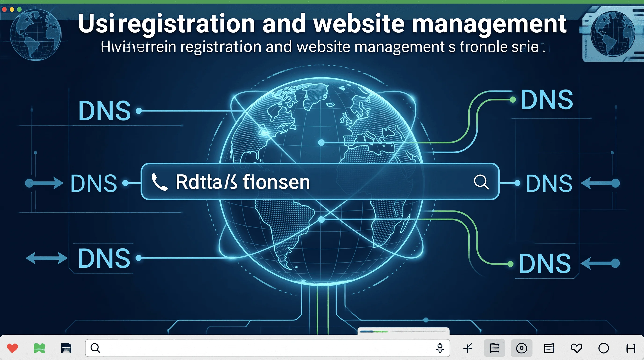Click the search magnifier in globe search box

(x=481, y=182)
